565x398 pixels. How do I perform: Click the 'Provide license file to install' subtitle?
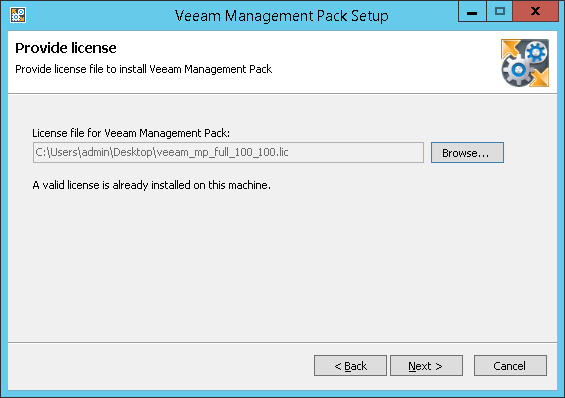coord(143,69)
